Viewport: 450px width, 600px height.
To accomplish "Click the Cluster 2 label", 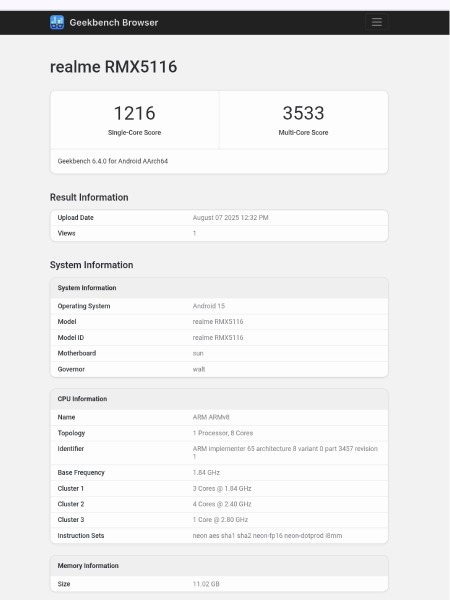I will tap(71, 504).
